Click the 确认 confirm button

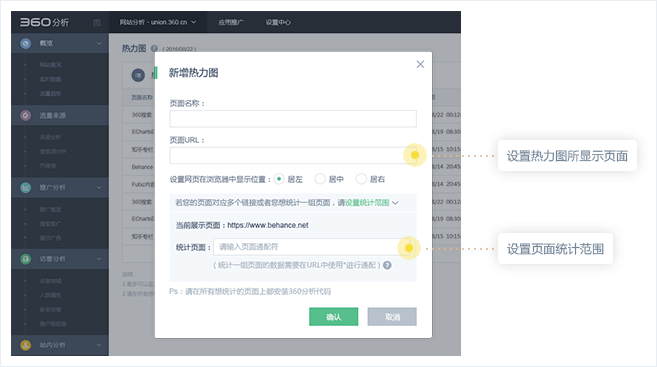(x=334, y=317)
